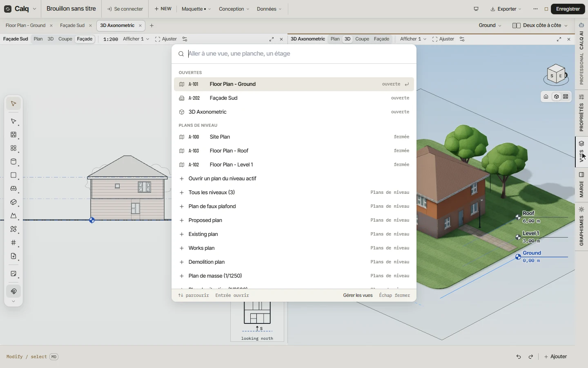Open the sofa furniture tool
This screenshot has width=588, height=368.
click(x=13, y=188)
